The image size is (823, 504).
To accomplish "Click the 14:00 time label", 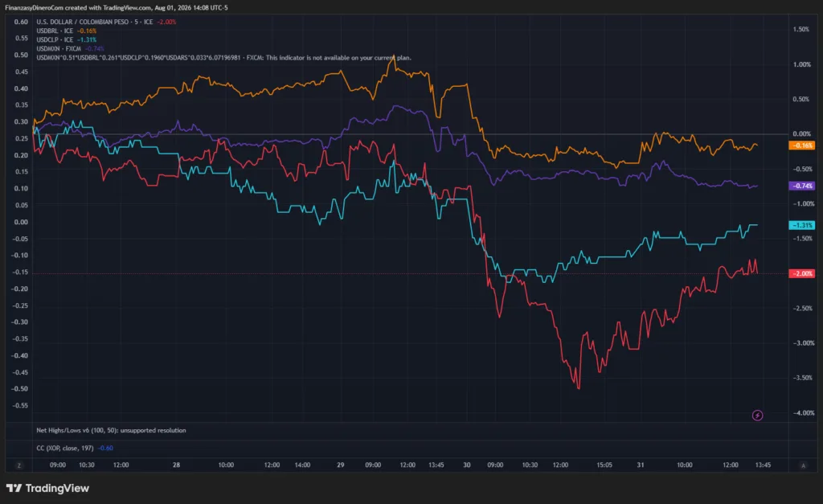I will (x=302, y=465).
